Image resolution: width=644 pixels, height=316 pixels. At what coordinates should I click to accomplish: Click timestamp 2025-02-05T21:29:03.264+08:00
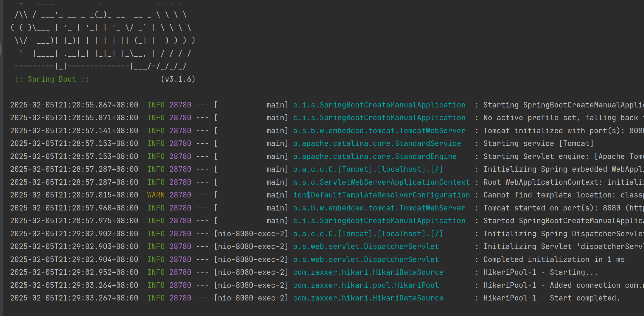(74, 285)
